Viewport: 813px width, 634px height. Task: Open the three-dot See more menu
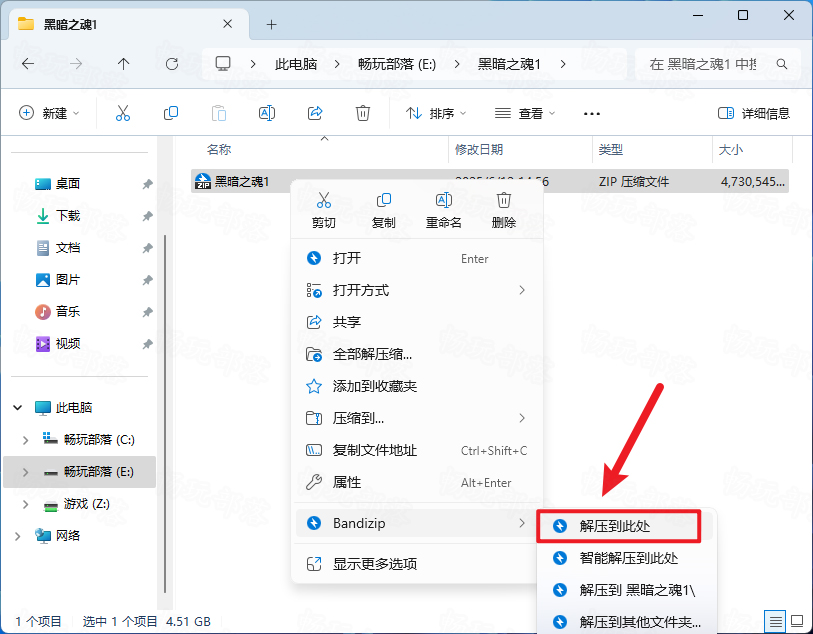pos(592,114)
